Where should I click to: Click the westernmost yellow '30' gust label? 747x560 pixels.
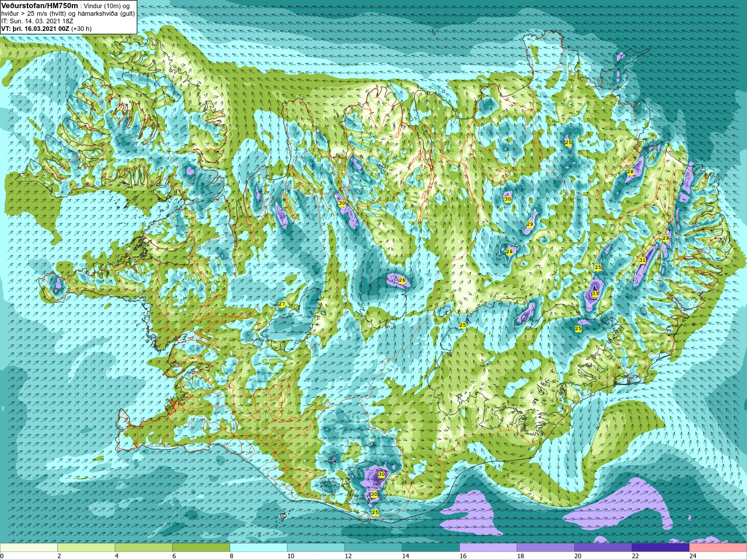tap(341, 203)
